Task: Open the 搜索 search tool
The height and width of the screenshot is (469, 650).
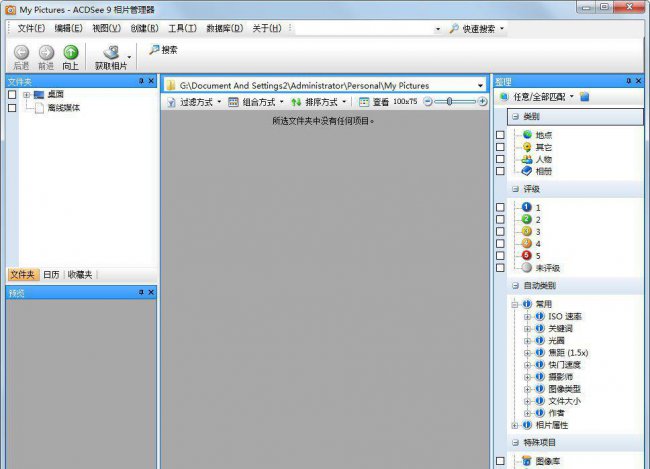Action: pyautogui.click(x=163, y=50)
